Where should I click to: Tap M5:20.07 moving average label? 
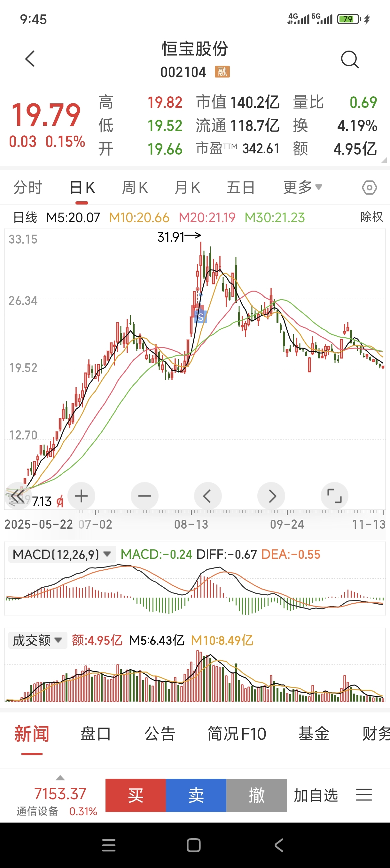[73, 218]
